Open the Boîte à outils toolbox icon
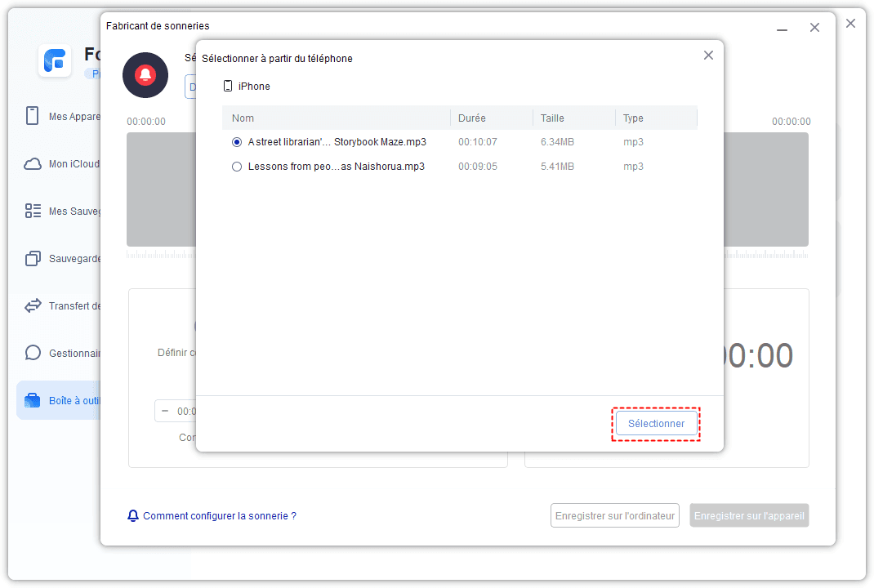Viewport: 874px width, 588px height. tap(33, 401)
